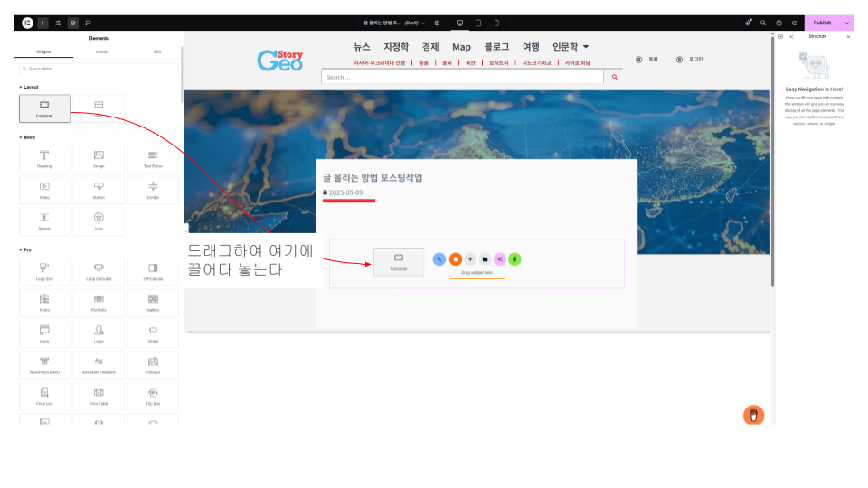Select the Heading widget

coord(44,159)
